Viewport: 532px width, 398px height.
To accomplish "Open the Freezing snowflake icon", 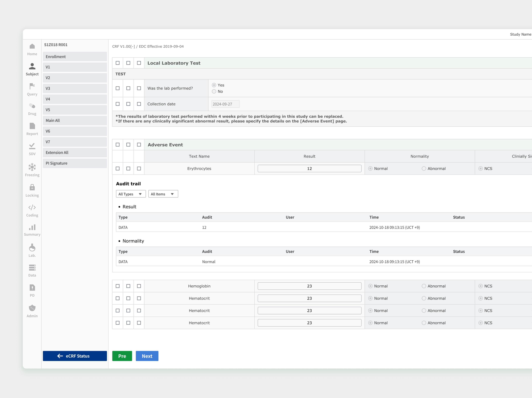I will 32,167.
